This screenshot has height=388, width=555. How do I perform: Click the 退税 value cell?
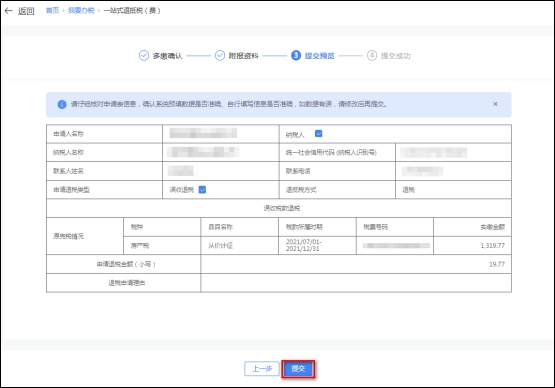click(453, 190)
